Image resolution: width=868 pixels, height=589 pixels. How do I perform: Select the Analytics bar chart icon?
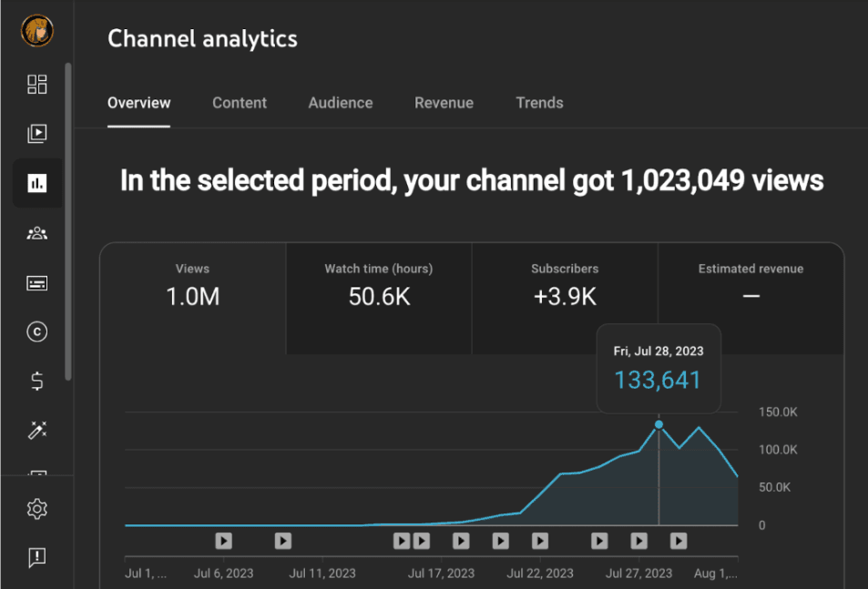point(36,184)
